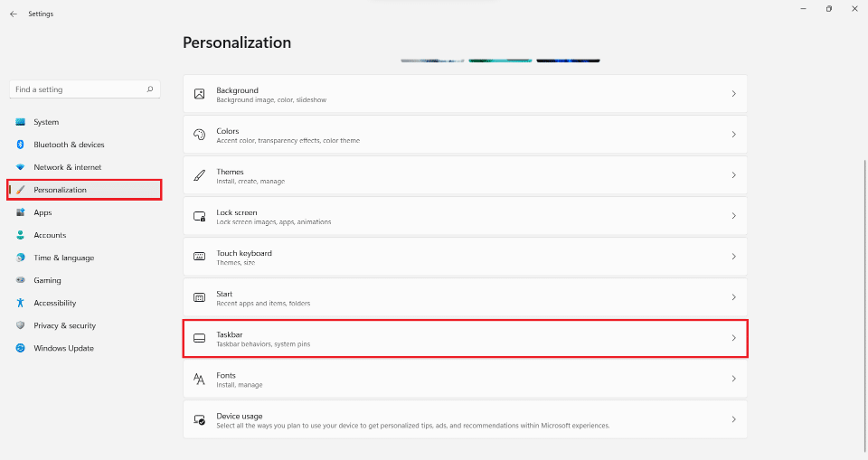The width and height of the screenshot is (868, 460).
Task: Expand the Colors row chevron
Action: click(x=733, y=135)
